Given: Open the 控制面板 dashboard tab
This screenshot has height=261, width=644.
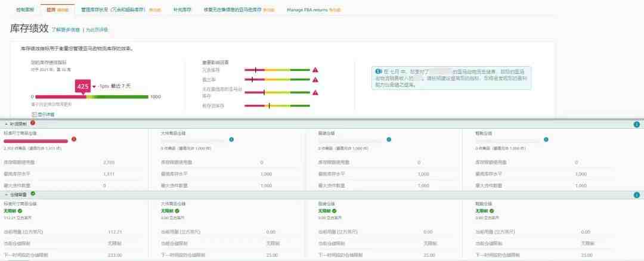Looking at the screenshot, I should [25, 9].
